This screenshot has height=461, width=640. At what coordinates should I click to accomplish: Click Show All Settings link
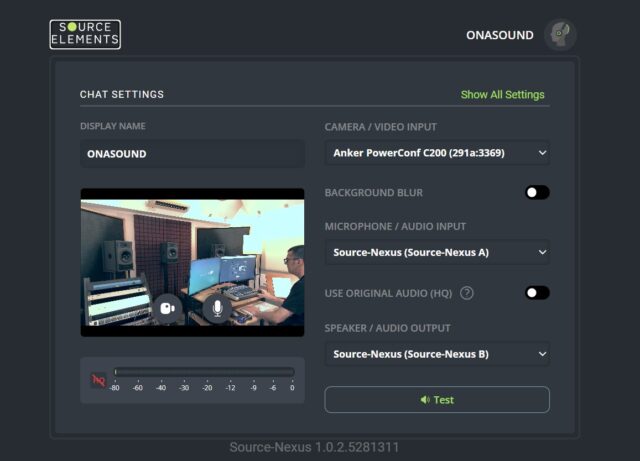click(x=502, y=95)
